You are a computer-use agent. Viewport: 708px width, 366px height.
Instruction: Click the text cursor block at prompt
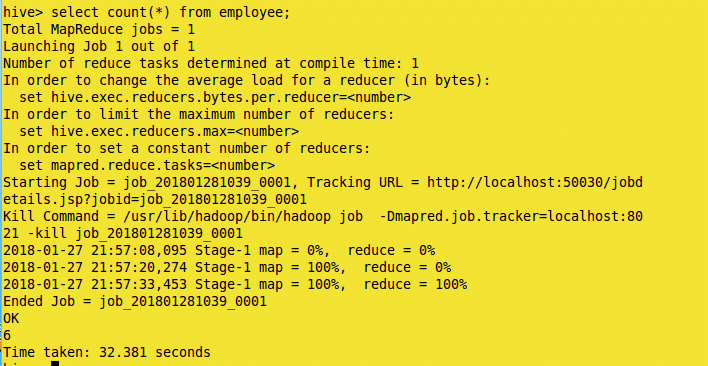55,363
